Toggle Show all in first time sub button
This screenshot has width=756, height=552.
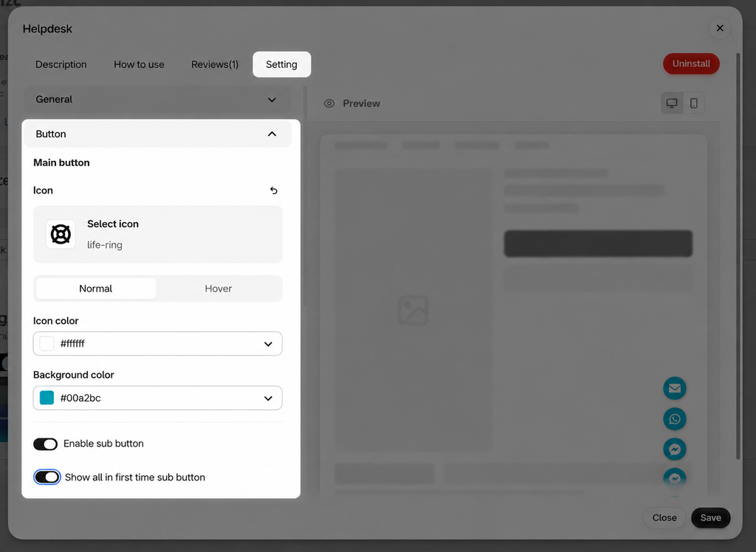(47, 477)
